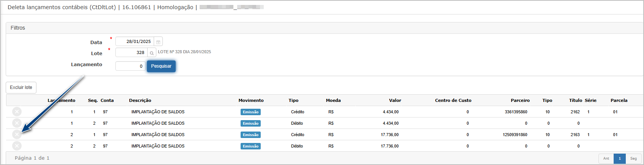Click Emissão badge in Débito 4.434,00 row

tap(250, 124)
